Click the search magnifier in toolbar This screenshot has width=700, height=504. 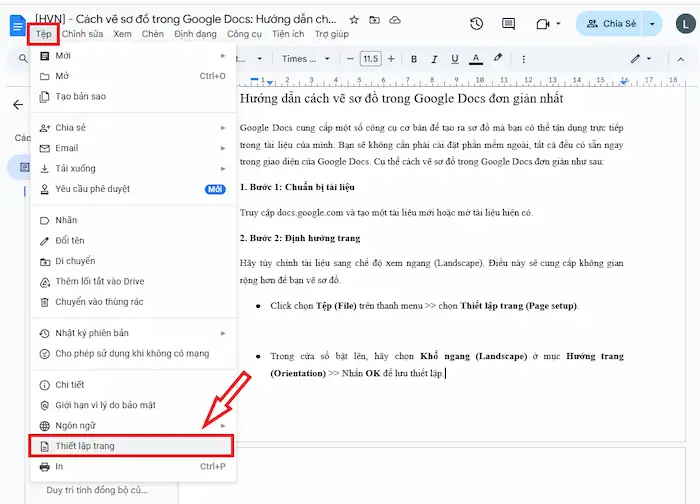[x=23, y=58]
